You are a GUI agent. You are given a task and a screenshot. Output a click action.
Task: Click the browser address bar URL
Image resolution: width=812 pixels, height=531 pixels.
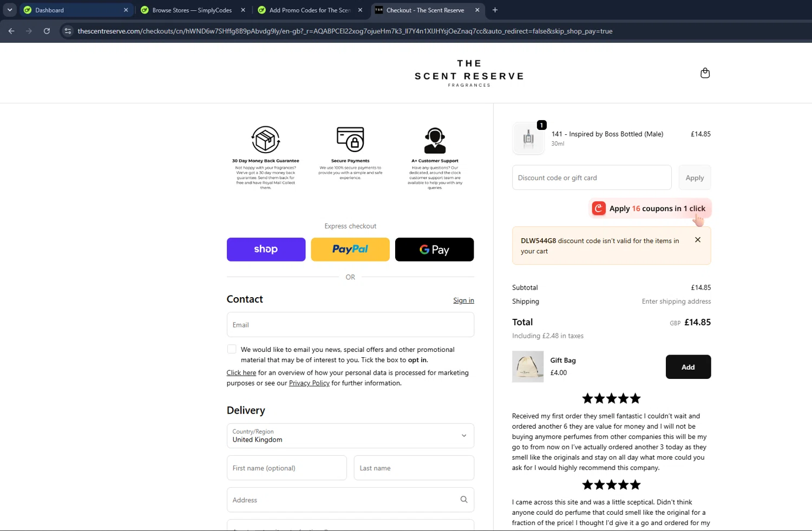(x=345, y=31)
